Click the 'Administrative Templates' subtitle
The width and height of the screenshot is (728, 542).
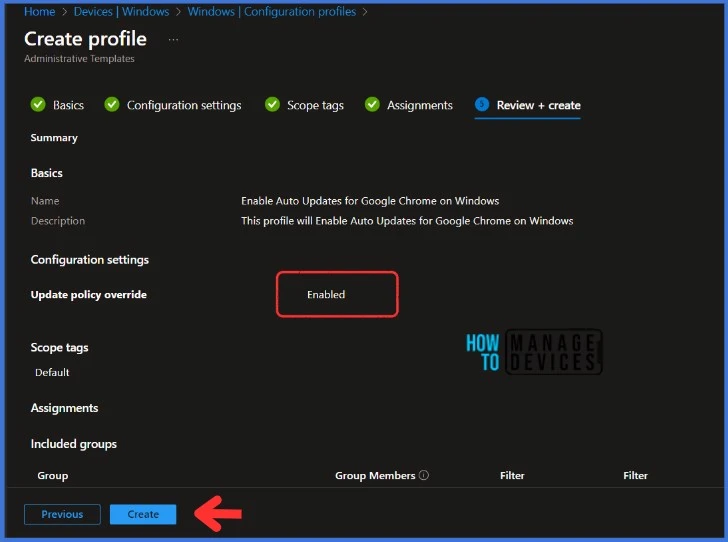coord(79,59)
